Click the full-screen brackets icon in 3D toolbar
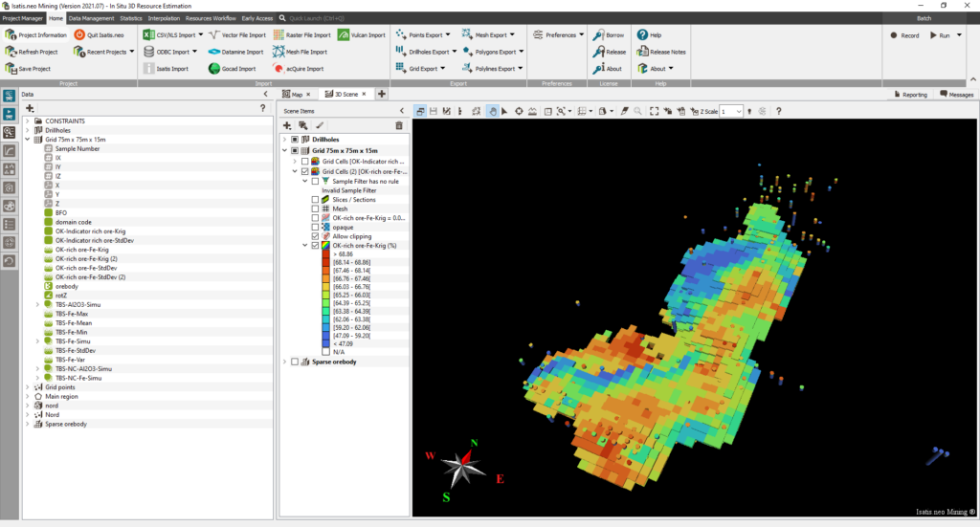Screen dimensions: 980x527 [654, 111]
